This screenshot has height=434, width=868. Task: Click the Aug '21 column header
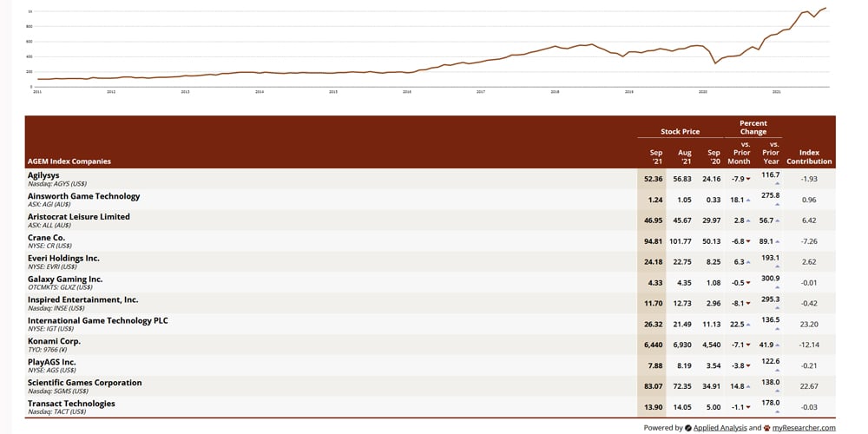click(x=685, y=157)
